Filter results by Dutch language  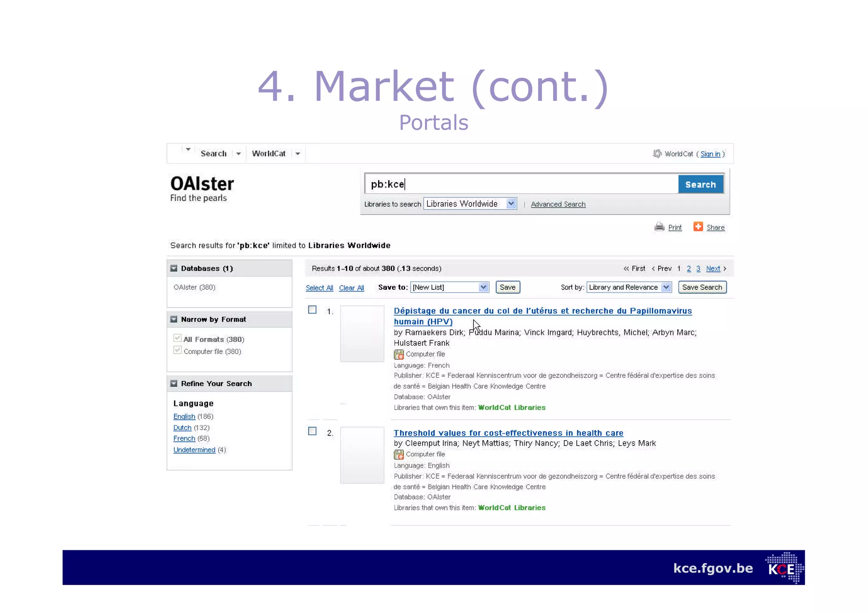tap(182, 427)
